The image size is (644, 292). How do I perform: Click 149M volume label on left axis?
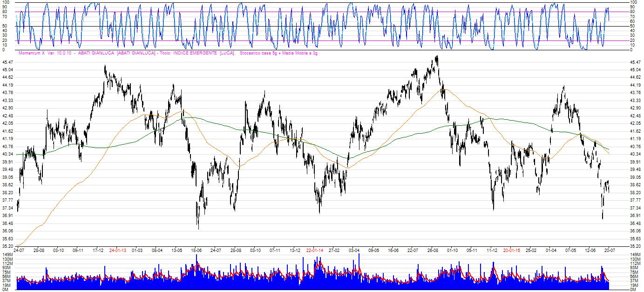[x=7, y=255]
